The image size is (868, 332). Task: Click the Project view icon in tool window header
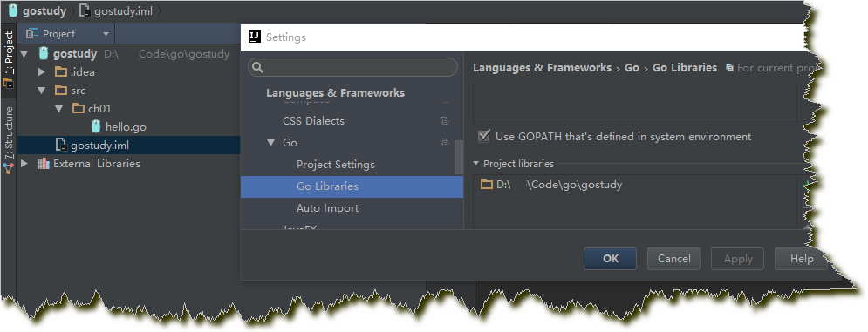(32, 34)
